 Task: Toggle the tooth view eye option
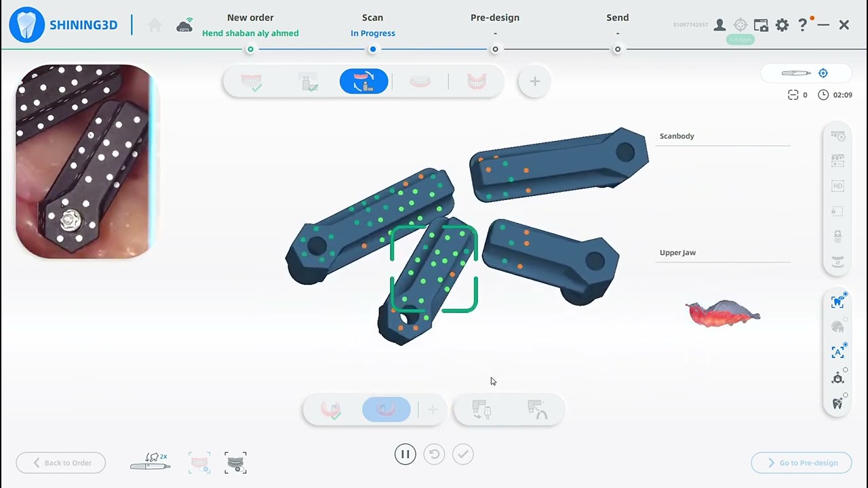tap(837, 302)
